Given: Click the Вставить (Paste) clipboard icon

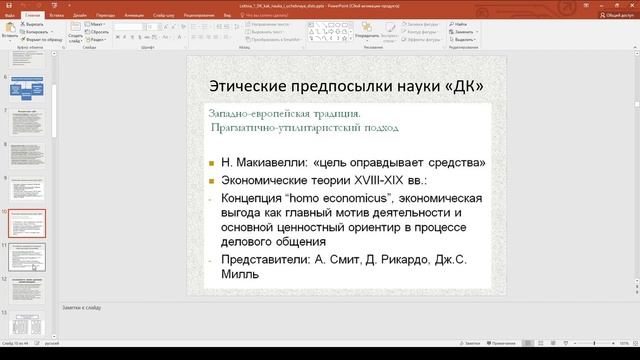Looking at the screenshot, I should (10, 27).
